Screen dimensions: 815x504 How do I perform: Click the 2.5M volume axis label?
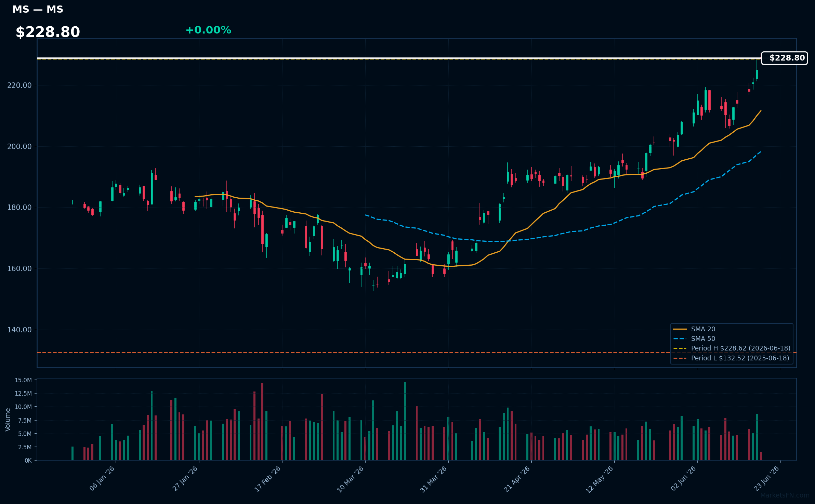click(x=25, y=447)
